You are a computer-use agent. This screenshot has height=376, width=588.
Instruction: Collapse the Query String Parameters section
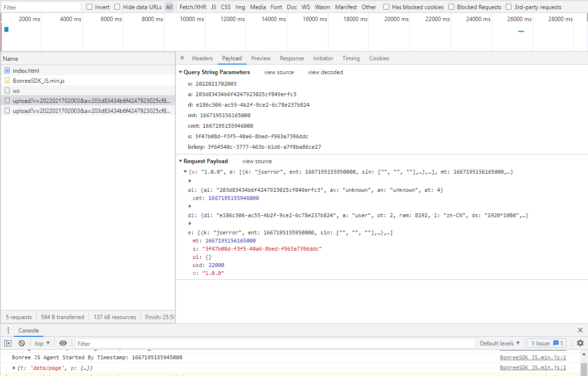tap(180, 72)
